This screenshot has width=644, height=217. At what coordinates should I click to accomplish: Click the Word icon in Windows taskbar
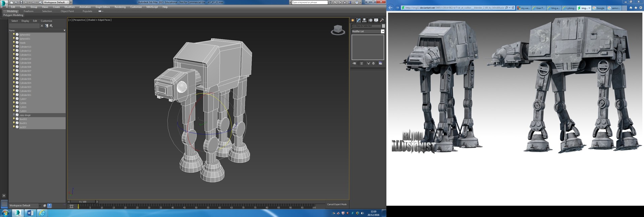(x=30, y=213)
